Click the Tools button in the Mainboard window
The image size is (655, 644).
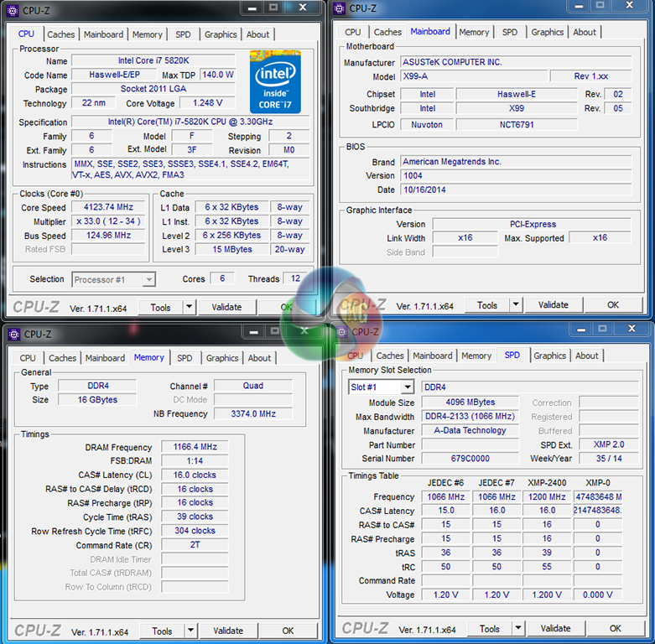pos(487,305)
